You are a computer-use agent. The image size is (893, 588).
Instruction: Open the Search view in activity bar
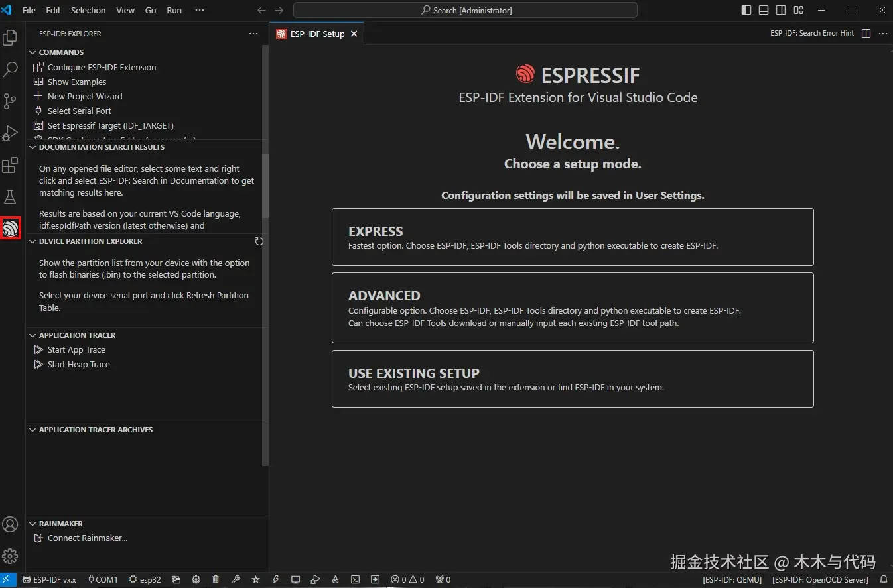[10, 69]
